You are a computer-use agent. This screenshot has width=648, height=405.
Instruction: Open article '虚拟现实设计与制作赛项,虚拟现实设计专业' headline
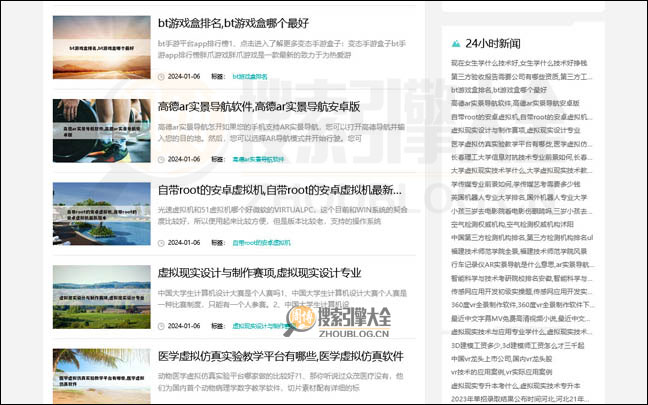(x=260, y=273)
